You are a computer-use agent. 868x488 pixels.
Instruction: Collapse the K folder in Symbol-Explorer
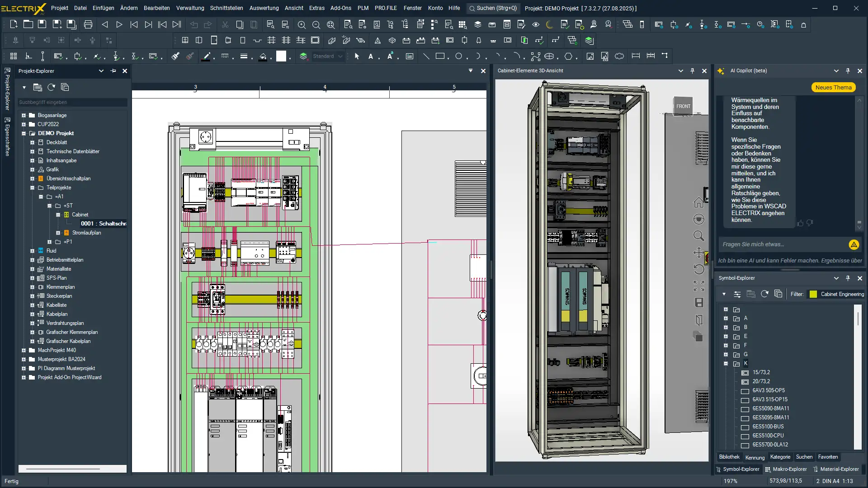(x=726, y=363)
